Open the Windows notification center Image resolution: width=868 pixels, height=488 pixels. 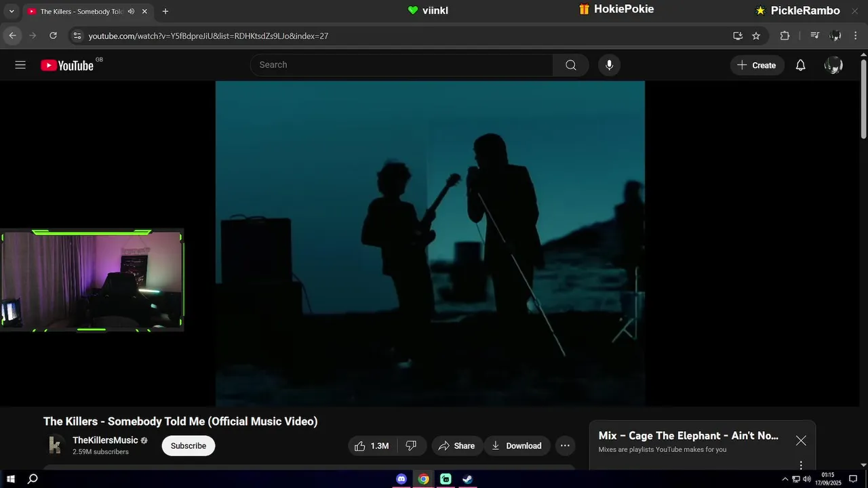pyautogui.click(x=853, y=479)
